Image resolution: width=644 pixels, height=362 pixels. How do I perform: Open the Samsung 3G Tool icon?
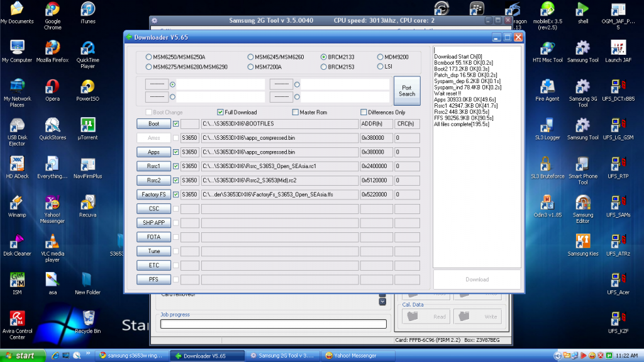[583, 93]
